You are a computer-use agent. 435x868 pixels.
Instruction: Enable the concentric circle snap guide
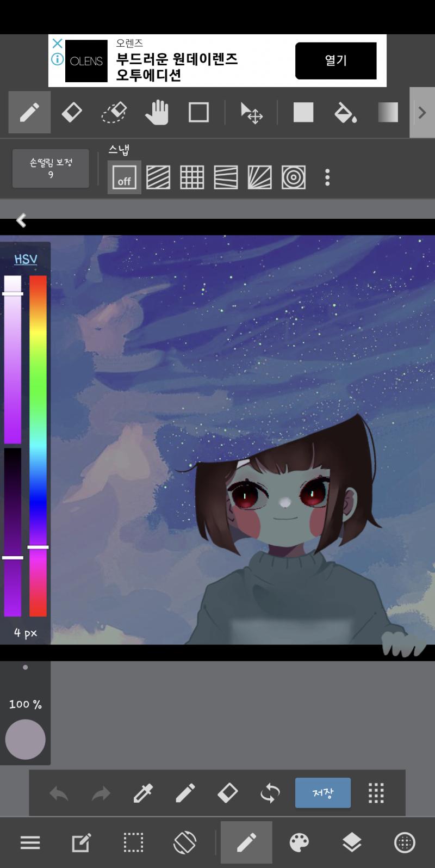294,177
